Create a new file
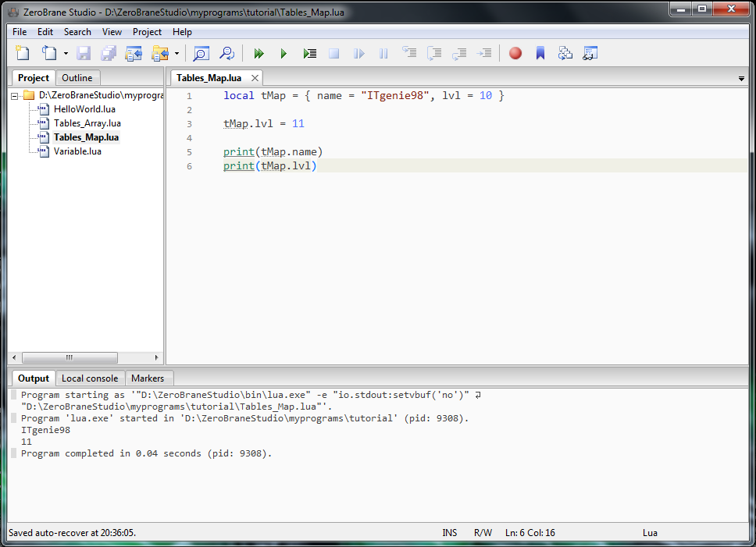 pos(22,53)
